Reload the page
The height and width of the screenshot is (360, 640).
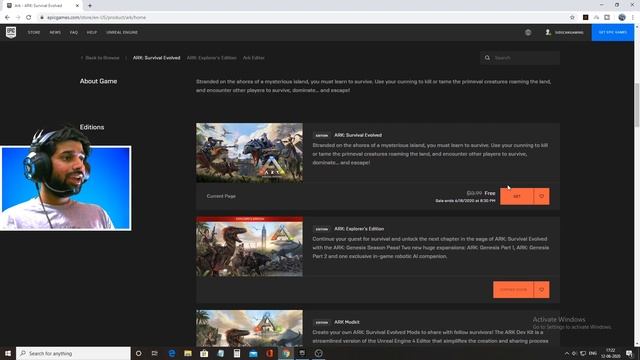click(x=29, y=18)
